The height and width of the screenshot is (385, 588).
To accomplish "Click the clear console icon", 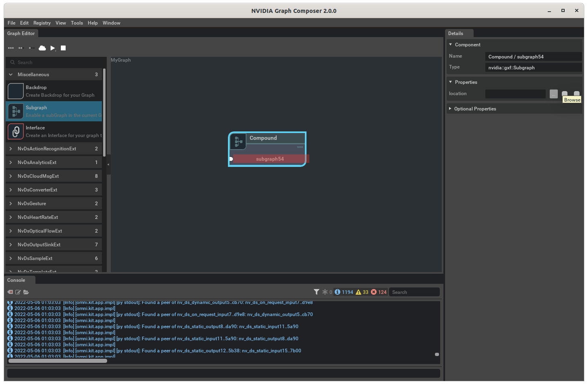I will tap(10, 292).
